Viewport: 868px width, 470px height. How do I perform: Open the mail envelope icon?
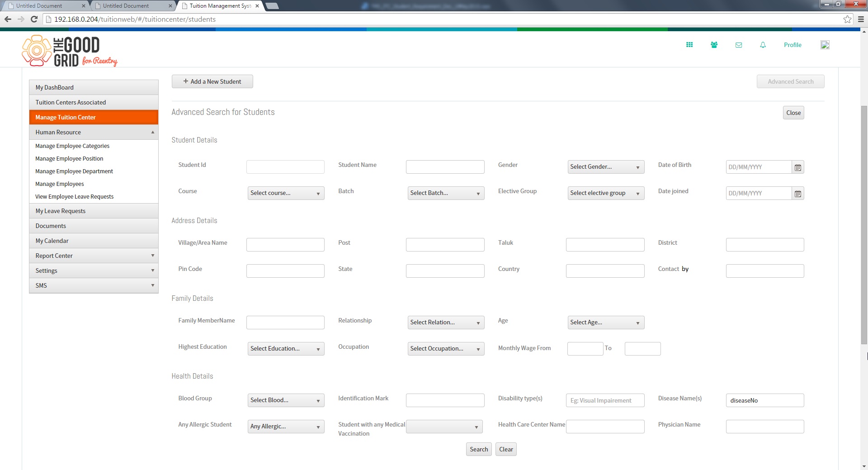[x=739, y=45]
